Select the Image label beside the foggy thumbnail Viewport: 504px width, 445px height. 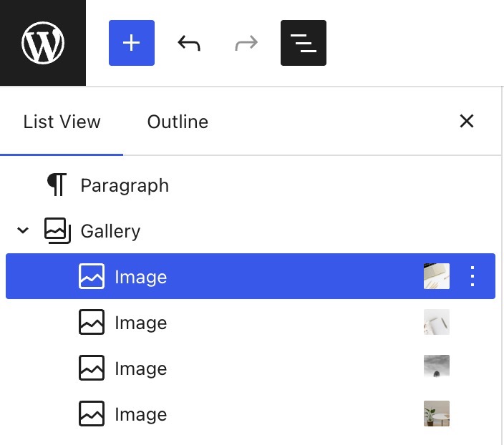[x=141, y=368]
